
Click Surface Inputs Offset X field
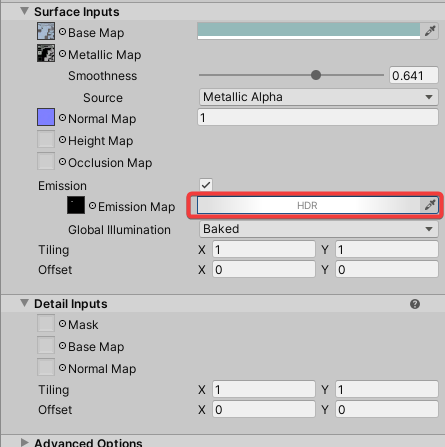tap(264, 269)
